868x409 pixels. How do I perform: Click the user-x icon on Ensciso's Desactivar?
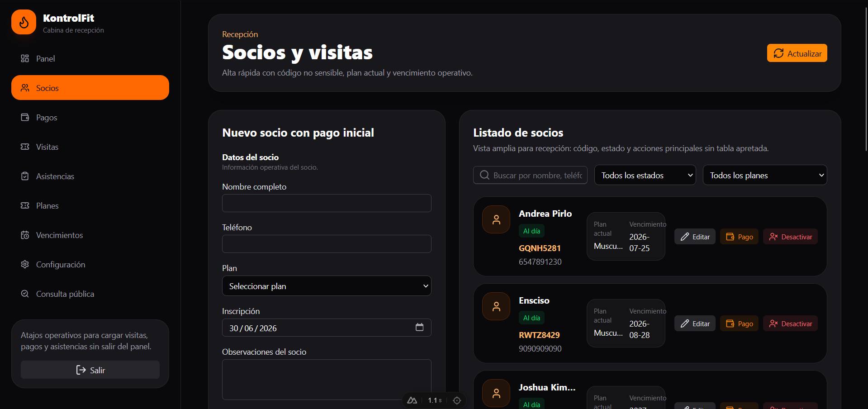[x=773, y=323]
